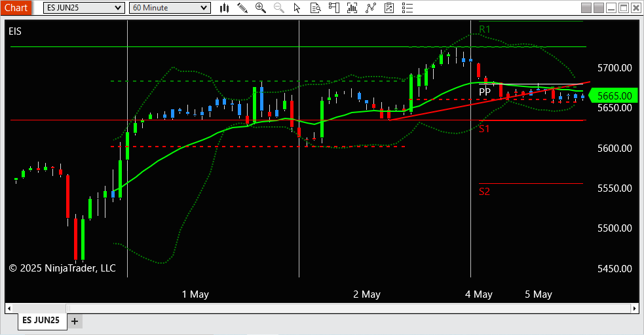
Task: Minimize the chart window
Action: point(611,8)
